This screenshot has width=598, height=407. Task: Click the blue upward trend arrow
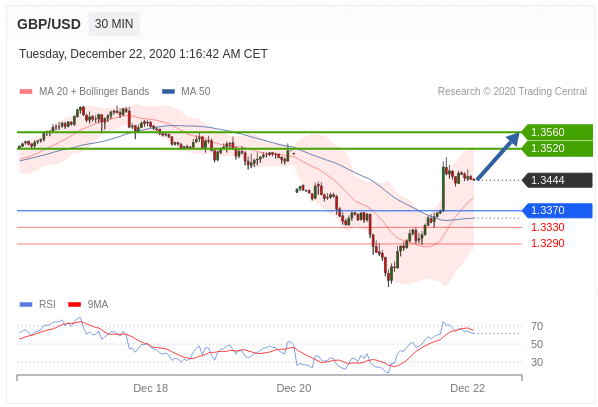[498, 156]
